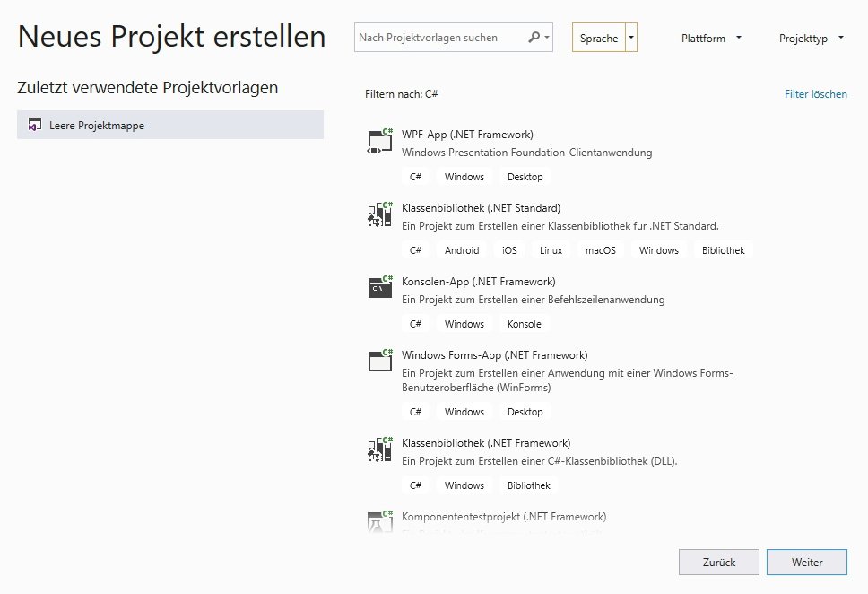868x594 pixels.
Task: Click the Leere Projektmappe icon in sidebar
Action: pyautogui.click(x=33, y=125)
